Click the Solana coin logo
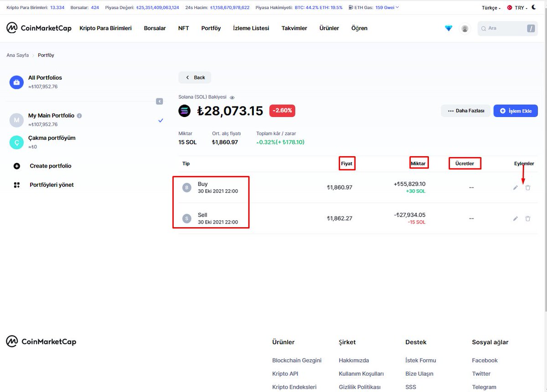 click(185, 111)
